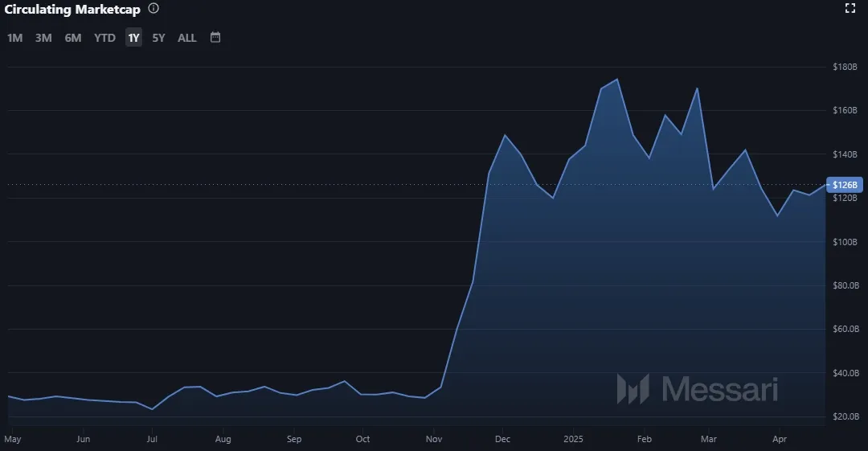Open the custom date range calendar
Image resolution: width=868 pixels, height=451 pixels.
215,37
